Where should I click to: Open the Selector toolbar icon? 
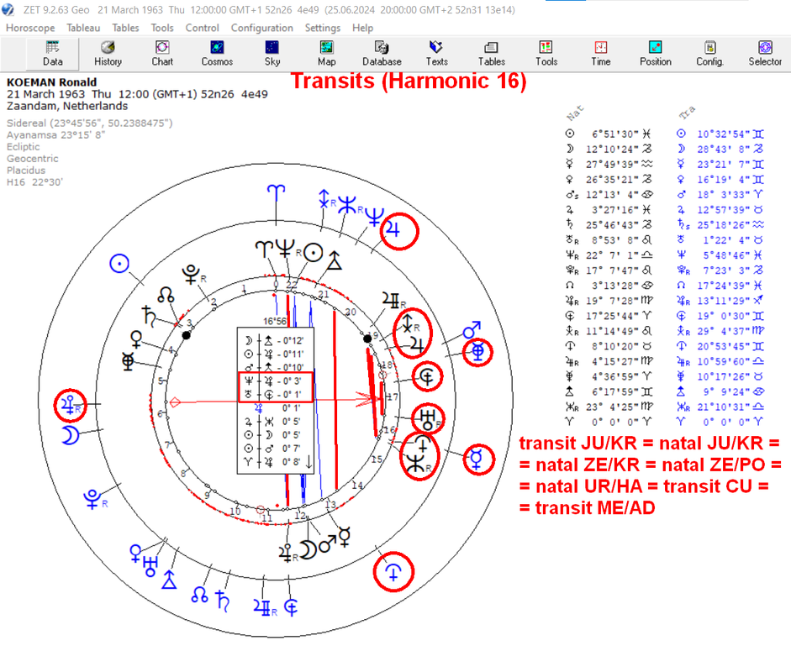(x=765, y=54)
